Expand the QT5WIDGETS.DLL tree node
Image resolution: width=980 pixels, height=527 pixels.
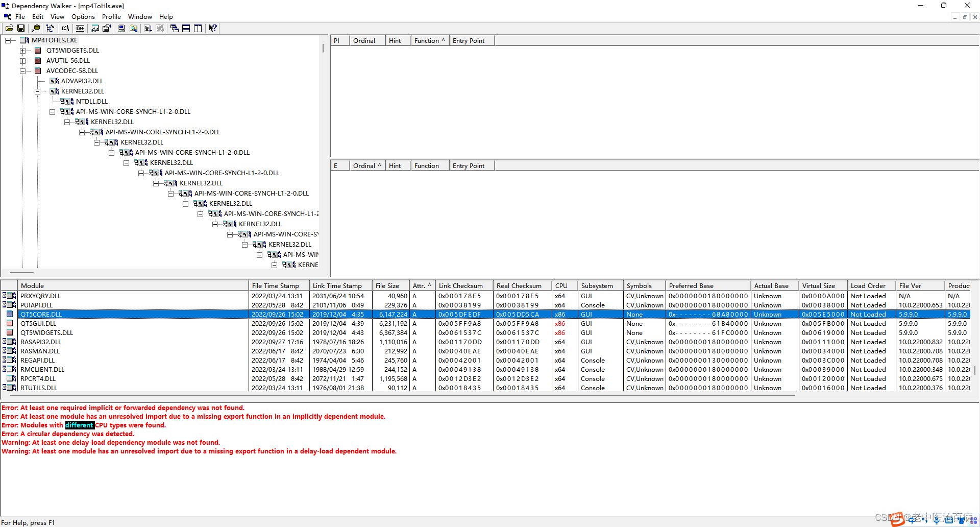(x=22, y=50)
